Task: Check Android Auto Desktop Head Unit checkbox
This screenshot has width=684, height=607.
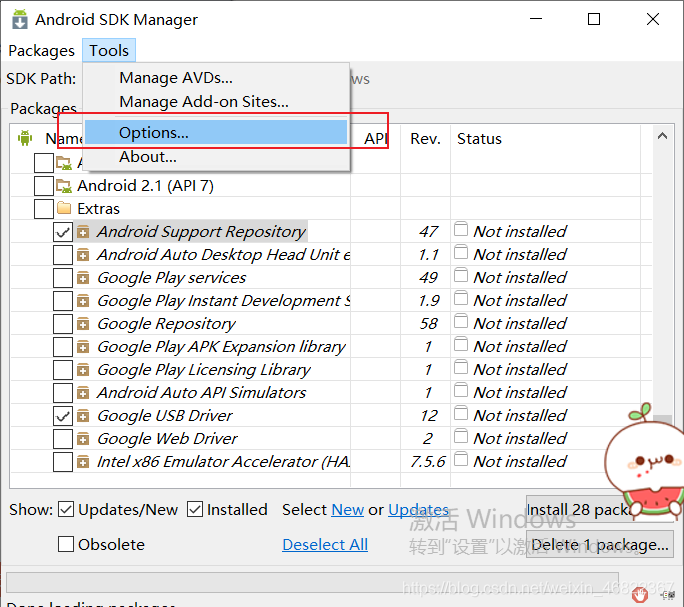Action: tap(63, 255)
